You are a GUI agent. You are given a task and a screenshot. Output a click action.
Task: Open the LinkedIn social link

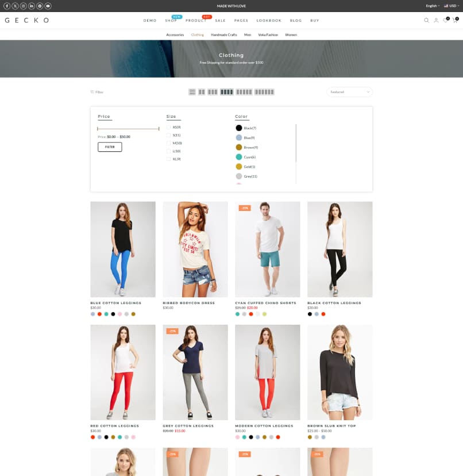coord(32,6)
